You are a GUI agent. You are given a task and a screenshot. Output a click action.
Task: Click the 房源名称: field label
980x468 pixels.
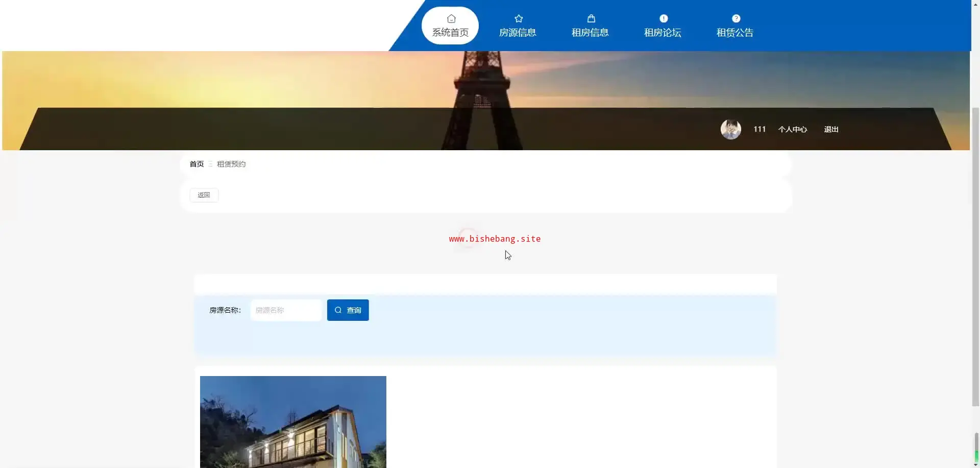click(225, 310)
